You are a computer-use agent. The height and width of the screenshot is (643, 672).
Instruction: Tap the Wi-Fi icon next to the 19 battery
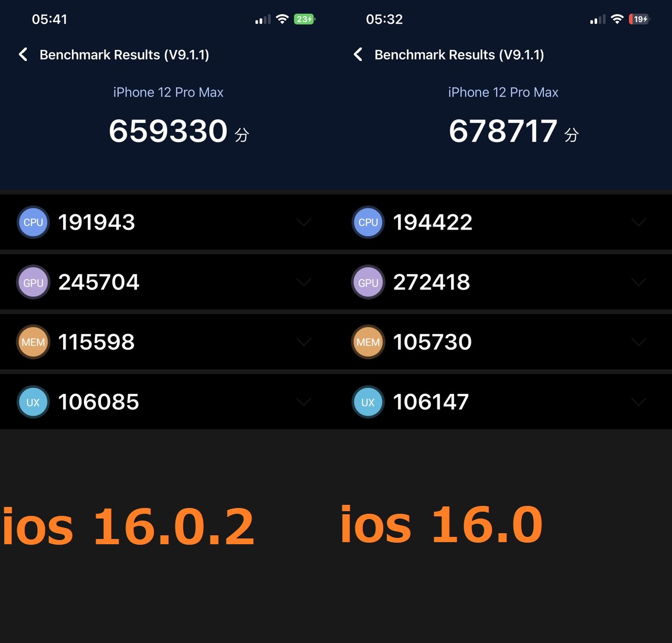tap(617, 19)
